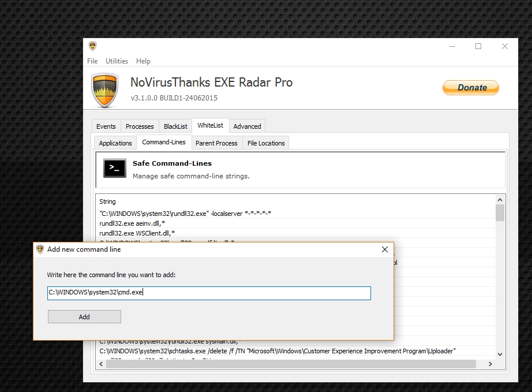Minimize the EXE Radar Pro window

(x=452, y=46)
